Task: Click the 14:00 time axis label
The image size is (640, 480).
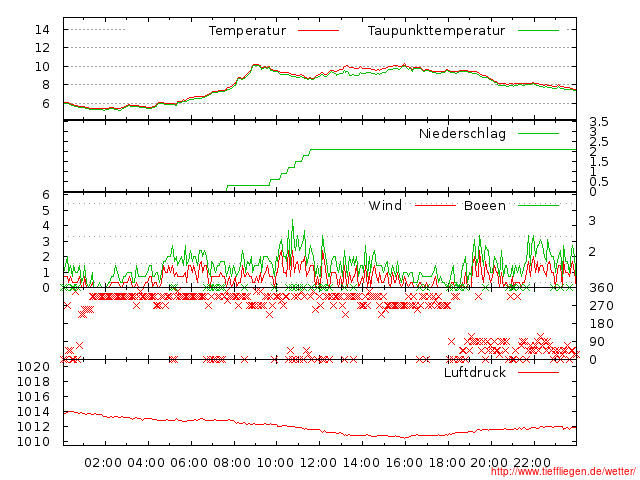Action: (x=361, y=463)
